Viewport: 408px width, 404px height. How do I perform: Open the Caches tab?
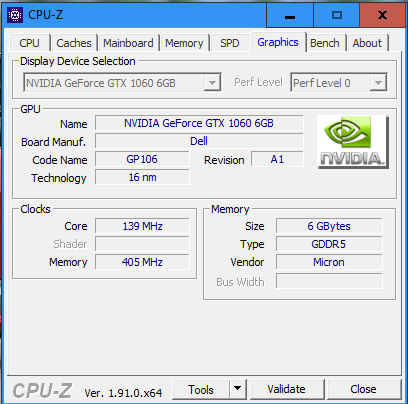pos(74,43)
